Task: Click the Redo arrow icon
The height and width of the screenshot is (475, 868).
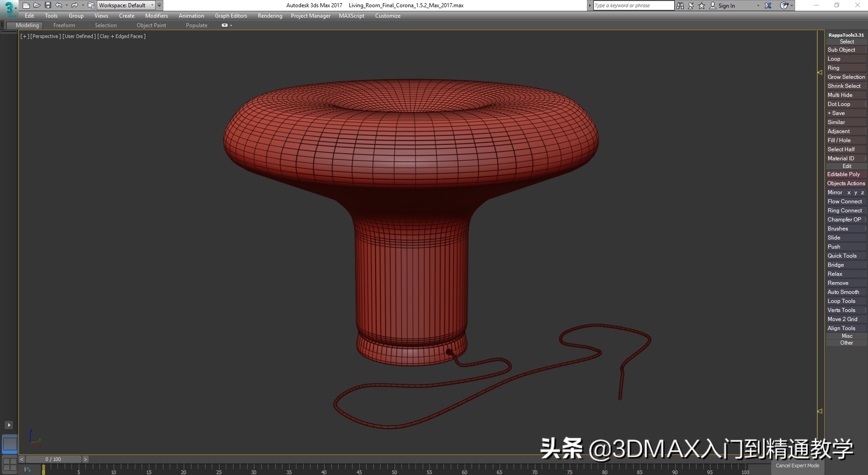Action: (x=75, y=5)
